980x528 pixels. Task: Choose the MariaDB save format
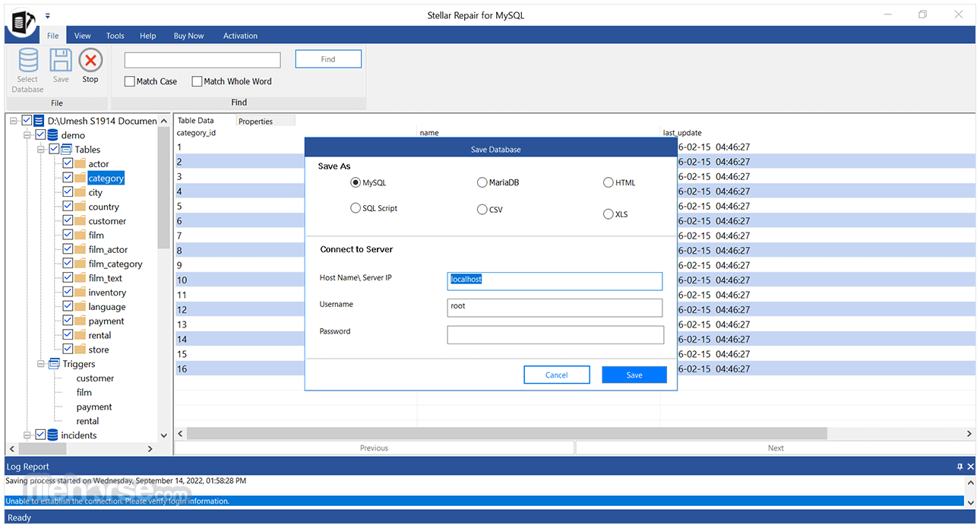point(482,182)
